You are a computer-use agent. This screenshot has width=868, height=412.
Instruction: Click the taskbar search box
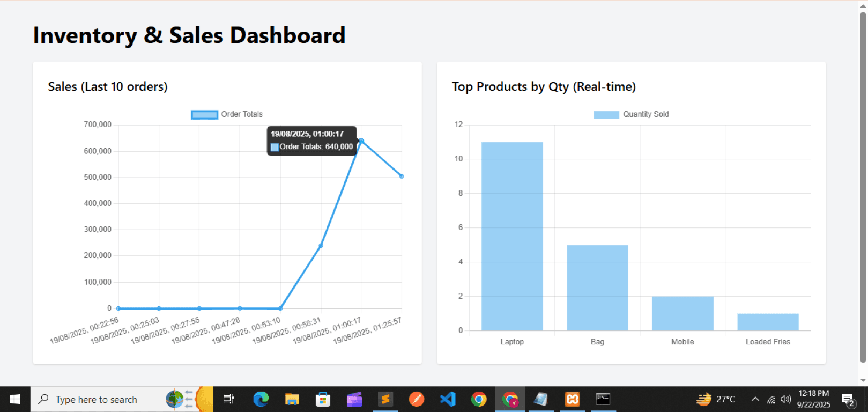(122, 399)
